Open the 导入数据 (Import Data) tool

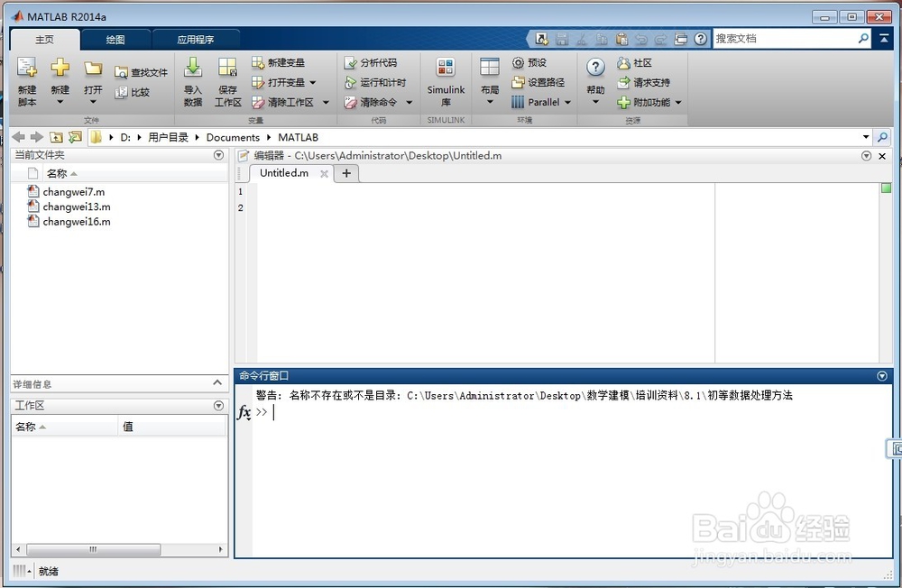[x=192, y=79]
